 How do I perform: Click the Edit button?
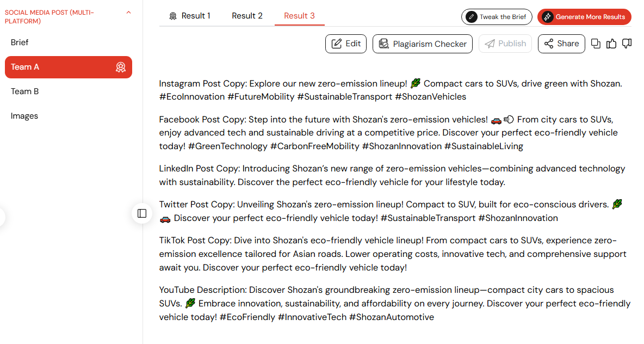(x=346, y=44)
